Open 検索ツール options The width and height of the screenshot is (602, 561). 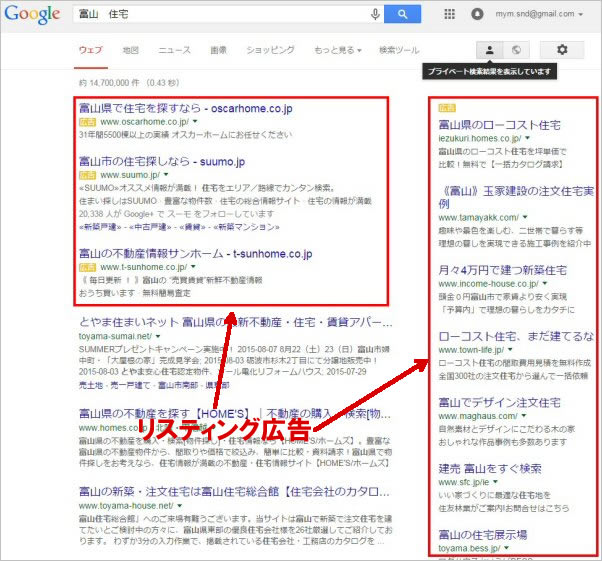coord(399,50)
